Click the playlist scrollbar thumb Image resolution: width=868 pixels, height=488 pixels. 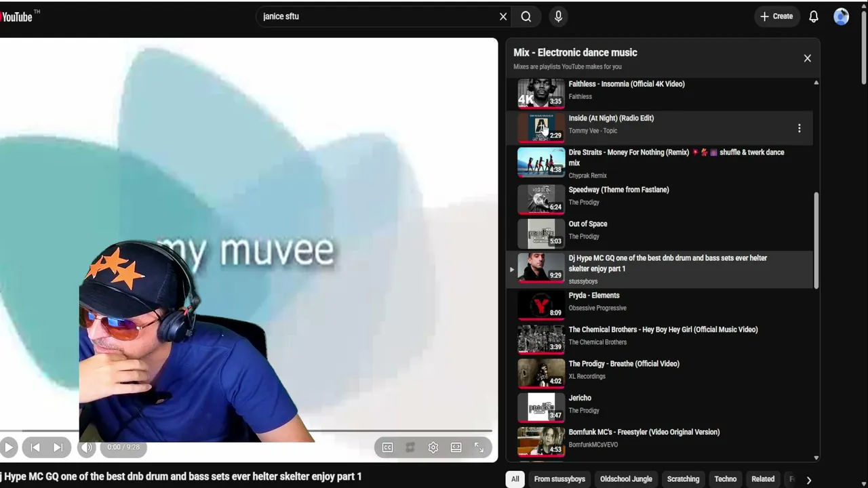coord(816,241)
